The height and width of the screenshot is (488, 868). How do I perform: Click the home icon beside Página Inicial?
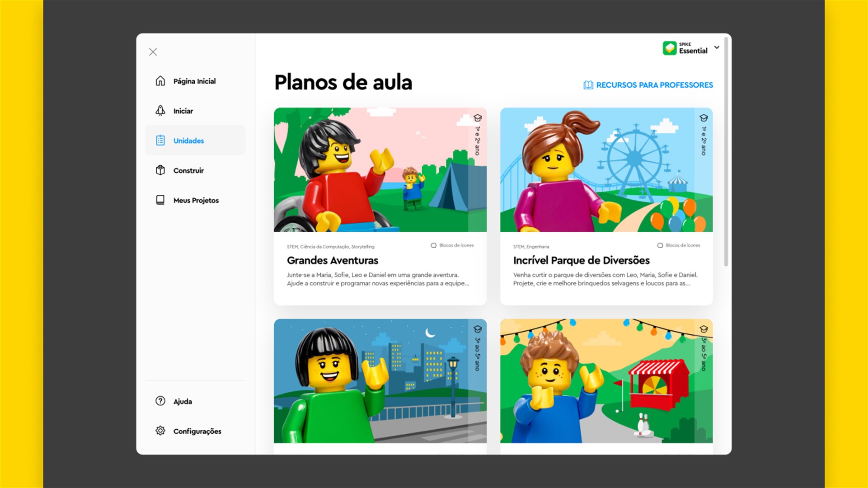(x=160, y=81)
